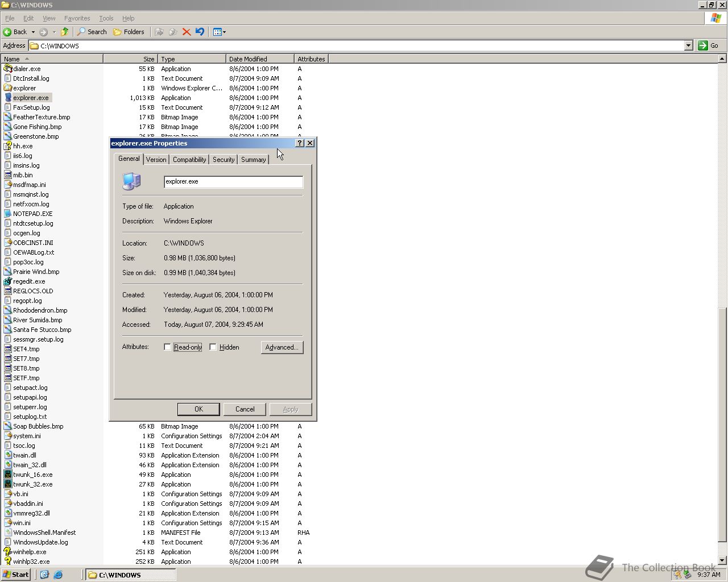Select the Soap Bubbles.bmp file name

[x=38, y=426]
